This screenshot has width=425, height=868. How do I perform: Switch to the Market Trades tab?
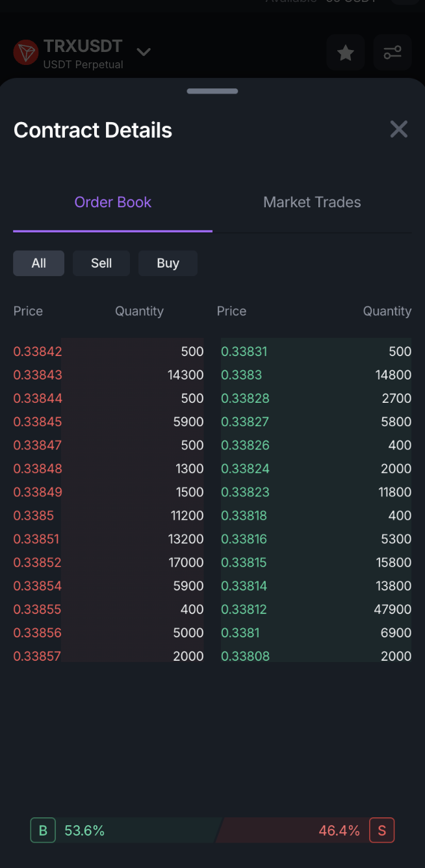click(312, 202)
